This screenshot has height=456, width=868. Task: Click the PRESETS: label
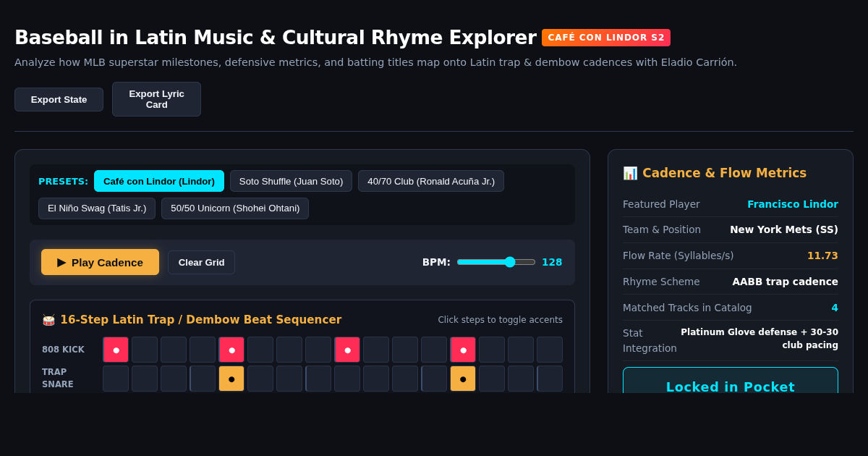tap(64, 181)
